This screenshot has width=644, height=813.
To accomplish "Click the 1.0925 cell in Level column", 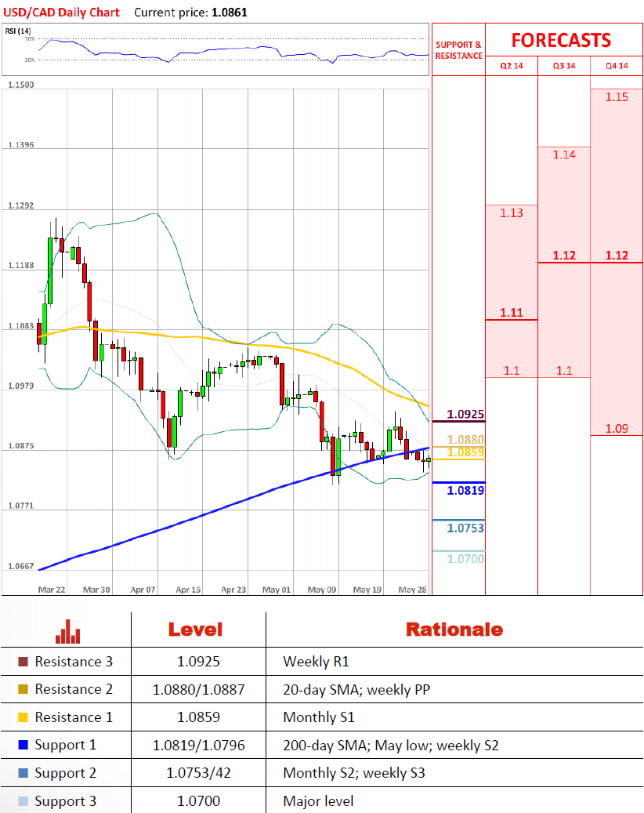I will (x=198, y=662).
